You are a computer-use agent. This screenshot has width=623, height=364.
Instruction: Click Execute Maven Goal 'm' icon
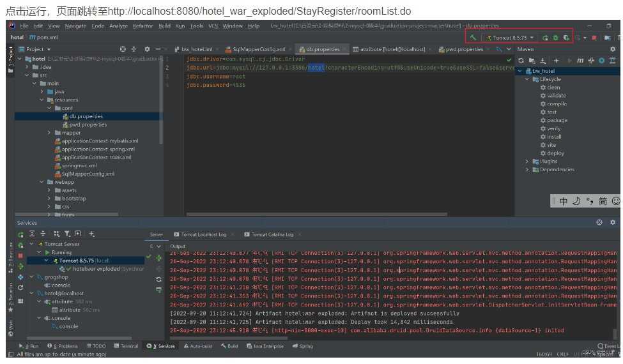[x=580, y=60]
